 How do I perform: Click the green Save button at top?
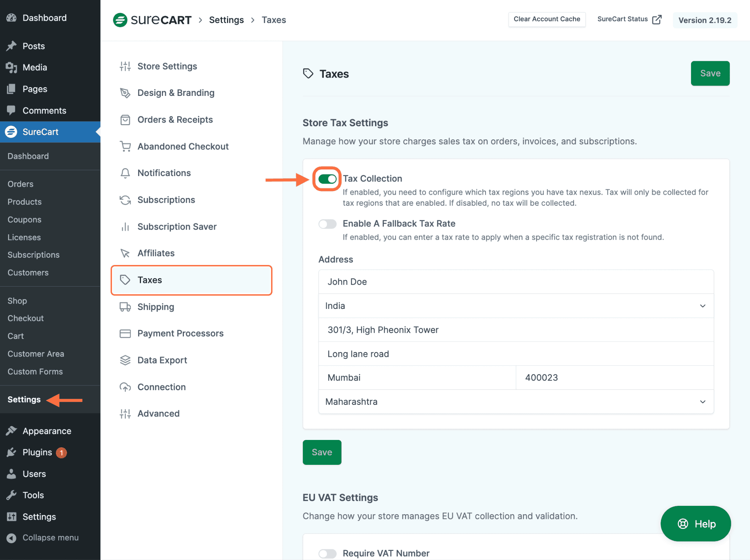coord(710,73)
